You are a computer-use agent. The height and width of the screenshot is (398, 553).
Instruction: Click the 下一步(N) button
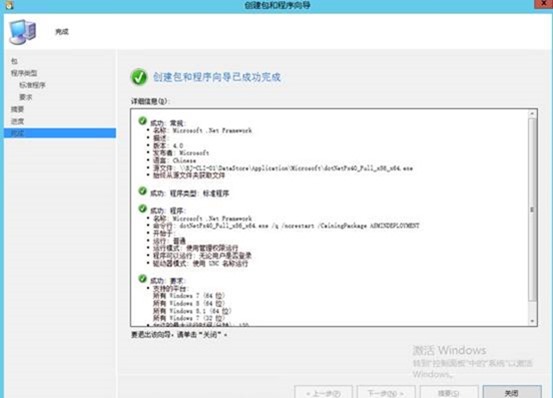point(386,392)
